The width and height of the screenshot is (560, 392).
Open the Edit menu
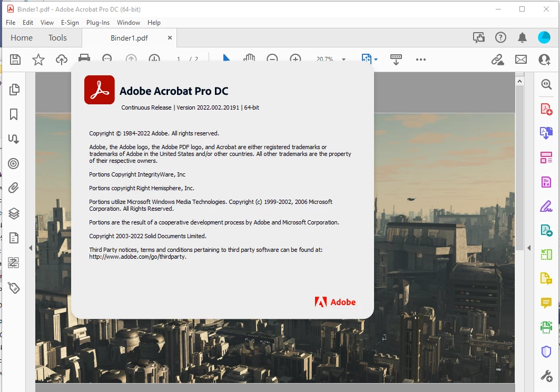point(28,23)
